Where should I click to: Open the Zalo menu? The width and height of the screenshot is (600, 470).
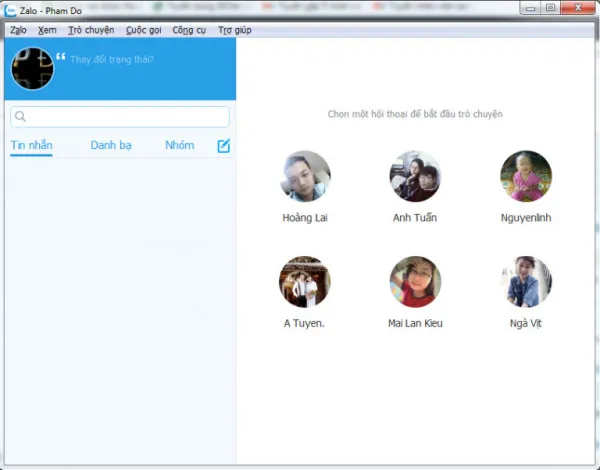[18, 30]
